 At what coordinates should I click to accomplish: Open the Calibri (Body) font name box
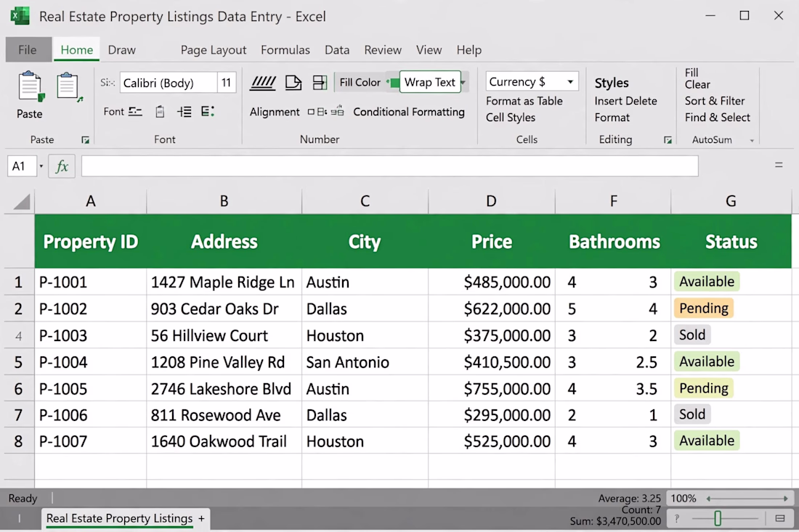169,83
